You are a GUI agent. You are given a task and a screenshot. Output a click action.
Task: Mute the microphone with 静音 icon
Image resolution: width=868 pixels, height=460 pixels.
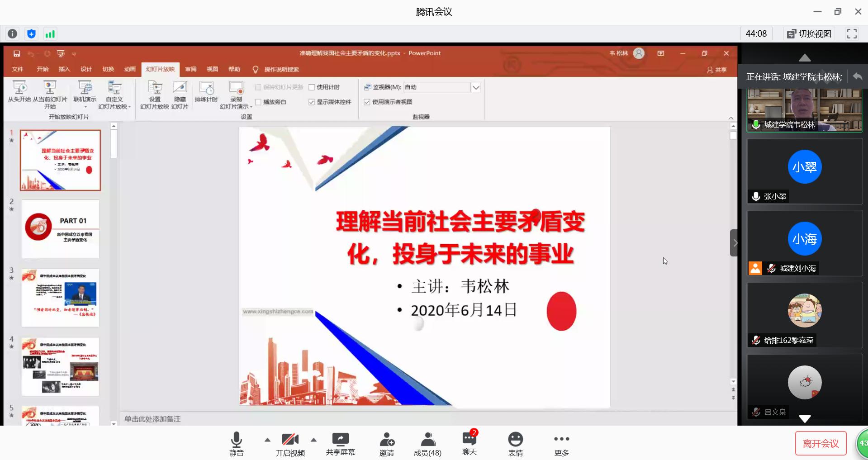(236, 443)
